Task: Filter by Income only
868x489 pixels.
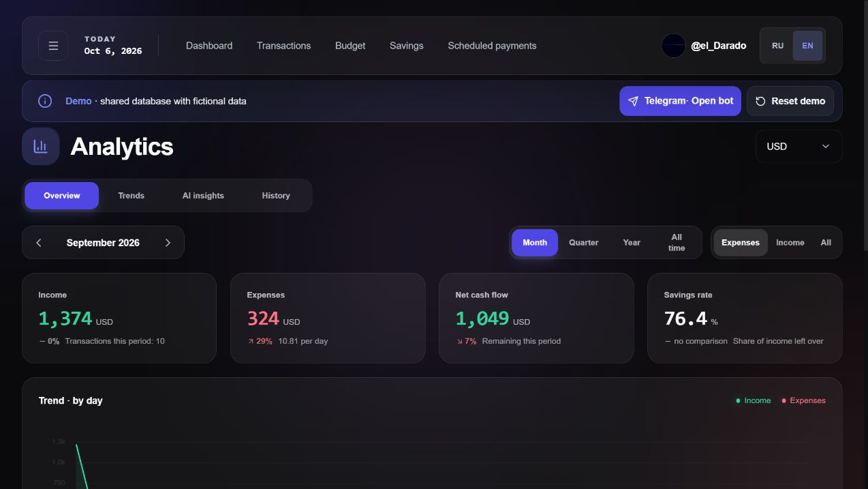Action: click(x=790, y=243)
